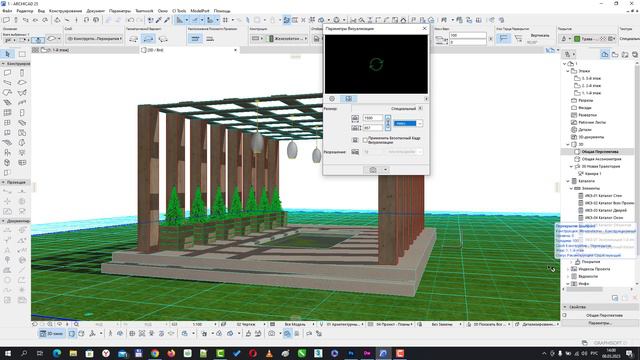Toggle the highlighted reference plane alignment button
The height and width of the screenshot is (360, 640).
pos(196,39)
